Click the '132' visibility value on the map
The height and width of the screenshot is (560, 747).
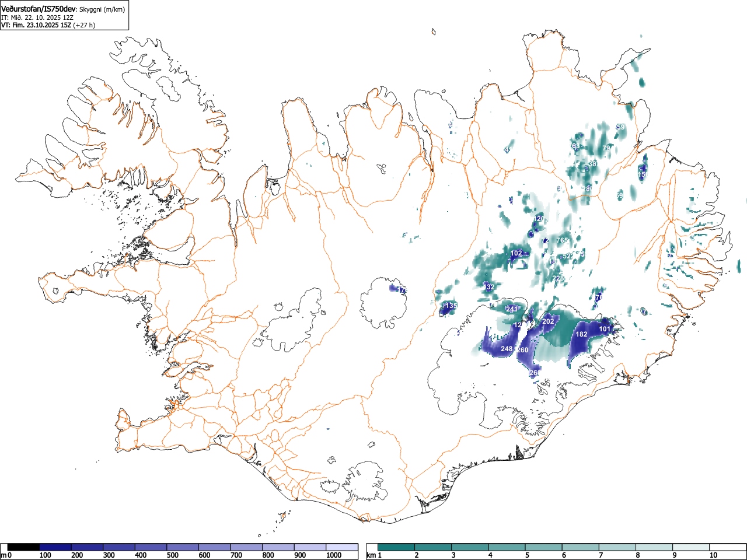click(x=489, y=287)
